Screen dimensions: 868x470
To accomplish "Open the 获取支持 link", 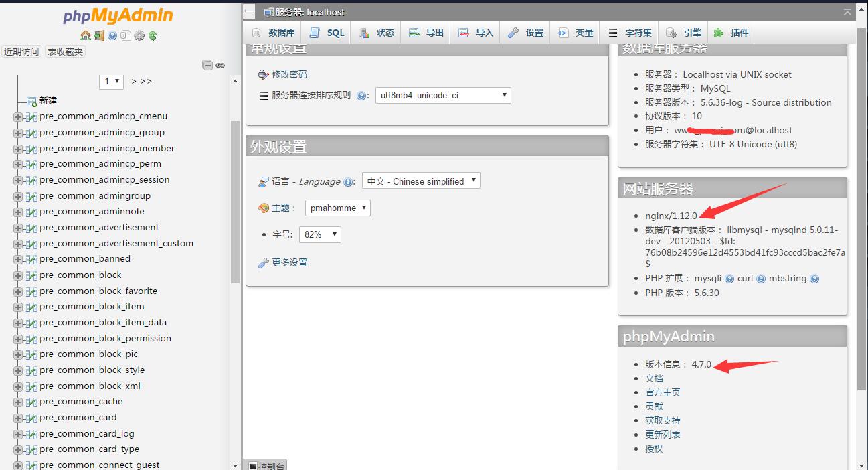I will (663, 420).
